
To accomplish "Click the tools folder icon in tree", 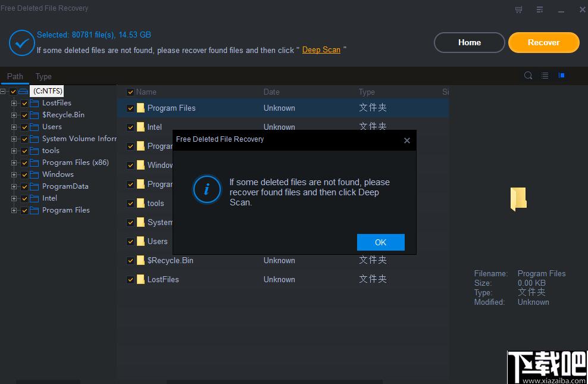I will [34, 151].
